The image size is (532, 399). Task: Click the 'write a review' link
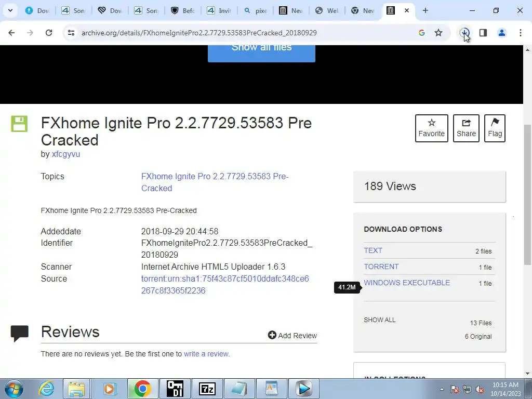(x=206, y=354)
